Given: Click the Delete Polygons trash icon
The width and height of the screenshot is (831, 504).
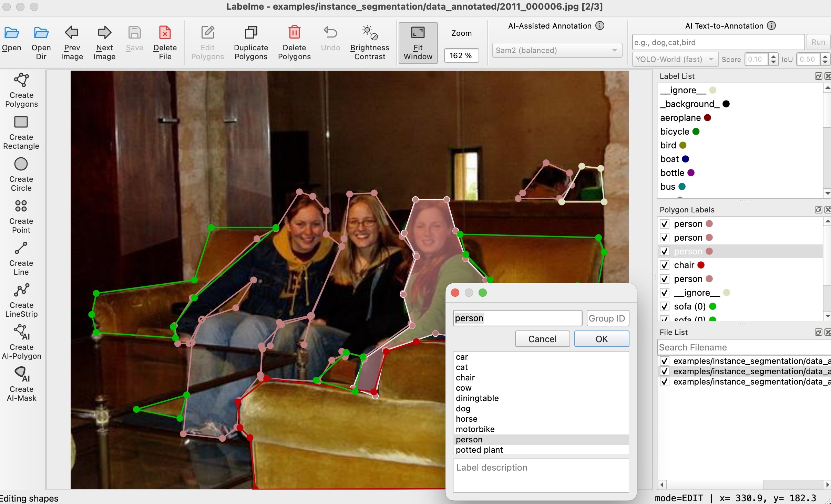Looking at the screenshot, I should [x=294, y=33].
